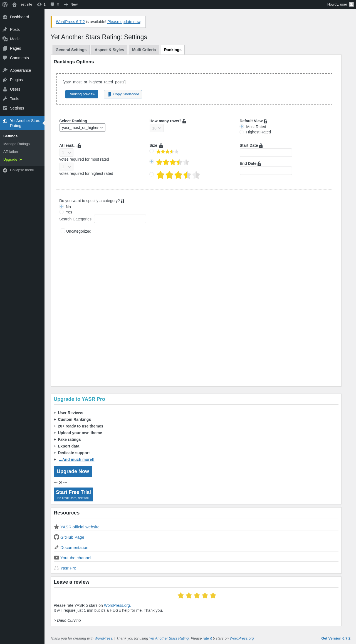
Task: Open the Affiliation submenu item
Action: [11, 152]
